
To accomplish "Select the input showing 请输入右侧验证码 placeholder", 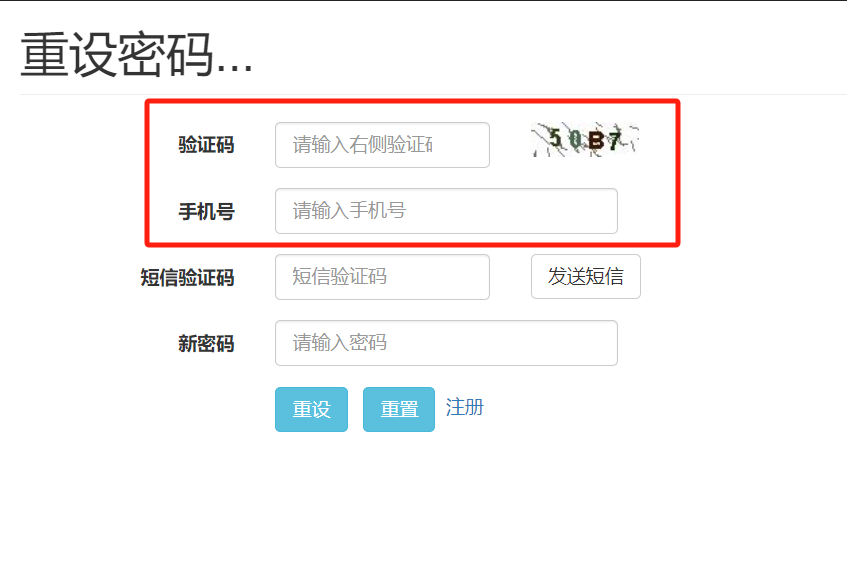I will coord(382,145).
